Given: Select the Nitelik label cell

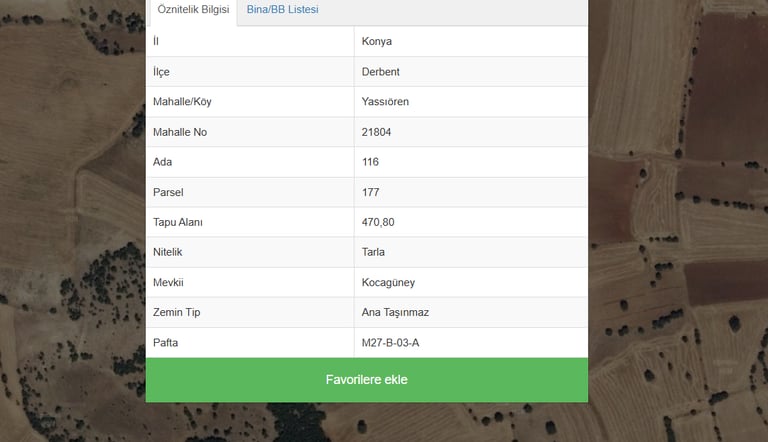Looking at the screenshot, I should (250, 252).
